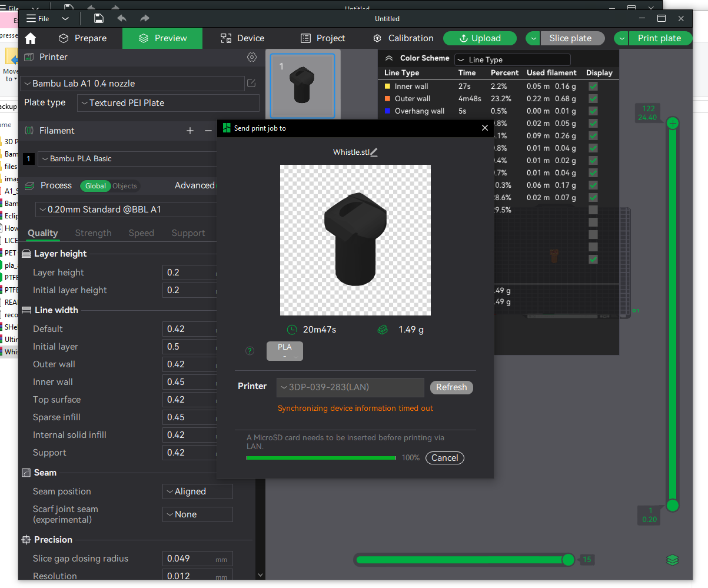Click the Refresh printer list button
708x588 pixels.
tap(451, 387)
